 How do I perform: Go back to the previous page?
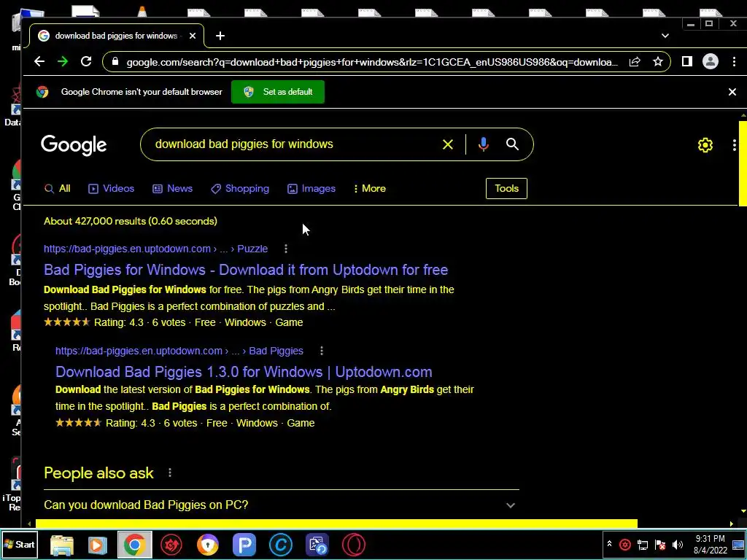pos(39,61)
